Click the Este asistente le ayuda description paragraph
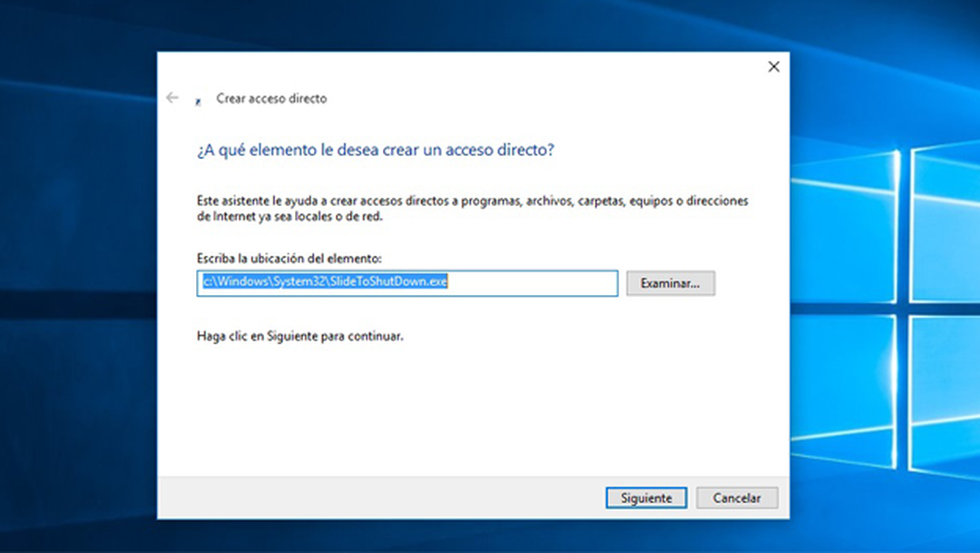980x553 pixels. click(x=472, y=209)
